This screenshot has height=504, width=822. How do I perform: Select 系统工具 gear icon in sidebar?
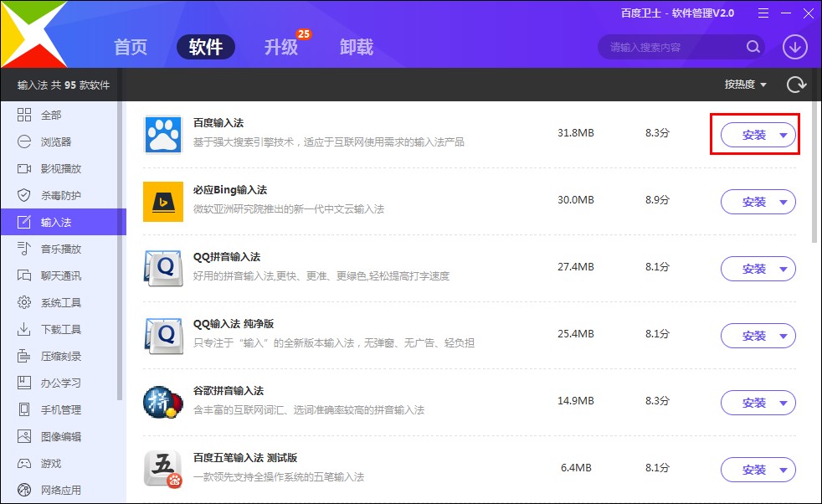pos(24,302)
